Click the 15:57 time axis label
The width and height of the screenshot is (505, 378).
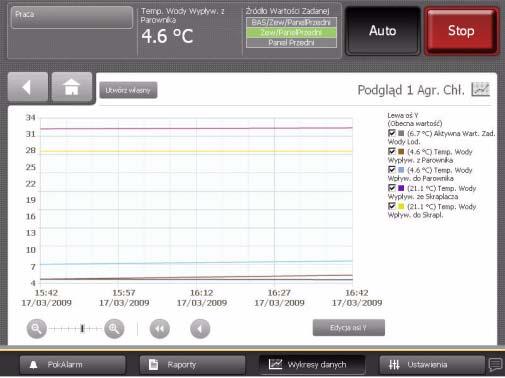[124, 293]
